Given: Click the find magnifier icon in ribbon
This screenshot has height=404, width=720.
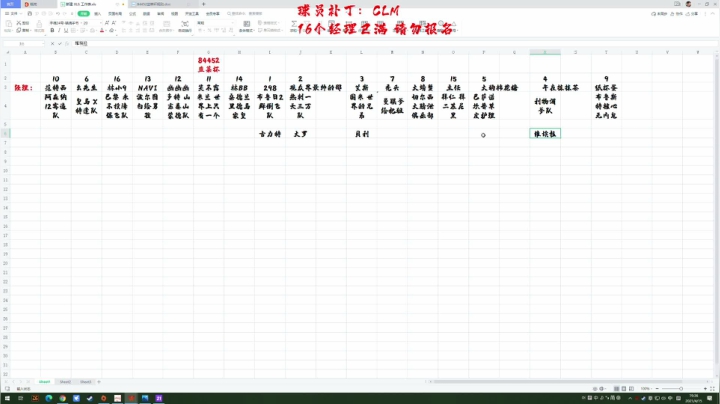Looking at the screenshot, I should coord(441,23).
